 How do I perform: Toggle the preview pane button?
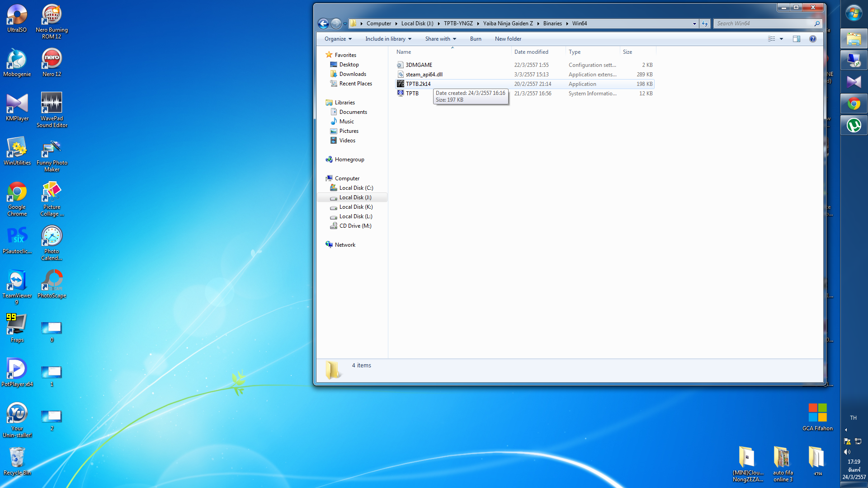(796, 39)
